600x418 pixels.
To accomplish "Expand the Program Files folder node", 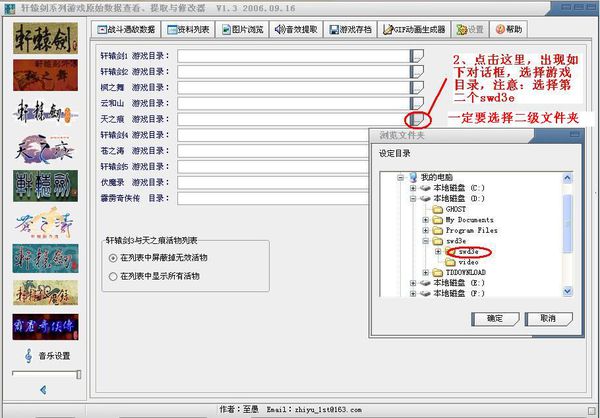I will (426, 230).
